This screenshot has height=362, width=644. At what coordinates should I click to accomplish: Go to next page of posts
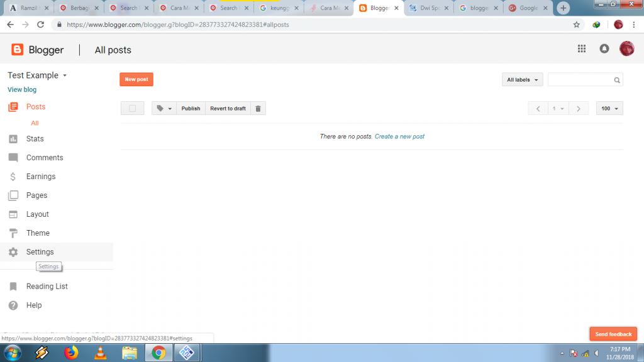point(579,108)
